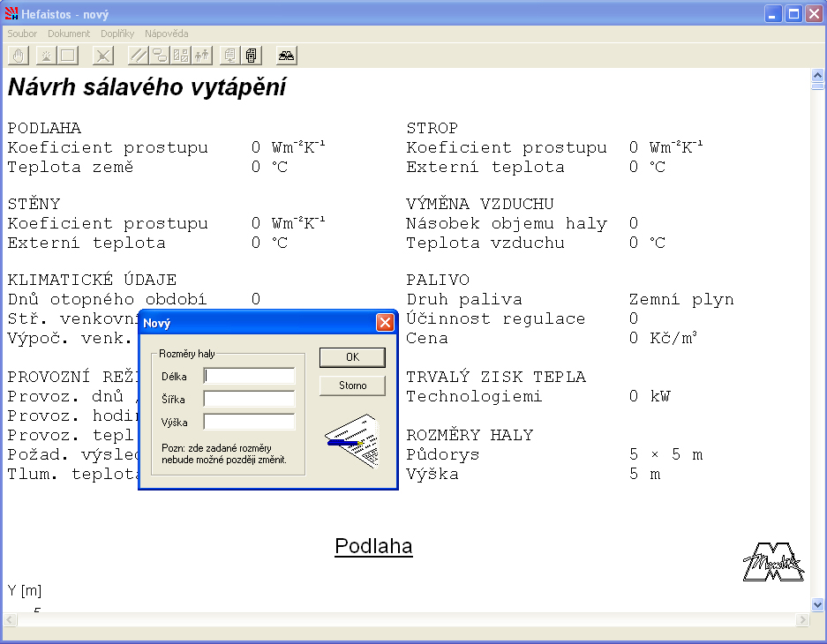Open the Soubor menu
Viewport: 827px width, 644px height.
pyautogui.click(x=22, y=34)
